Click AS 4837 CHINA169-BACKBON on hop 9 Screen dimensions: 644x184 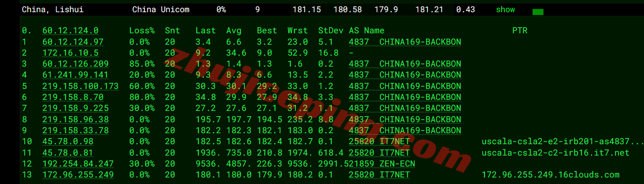tap(405, 130)
